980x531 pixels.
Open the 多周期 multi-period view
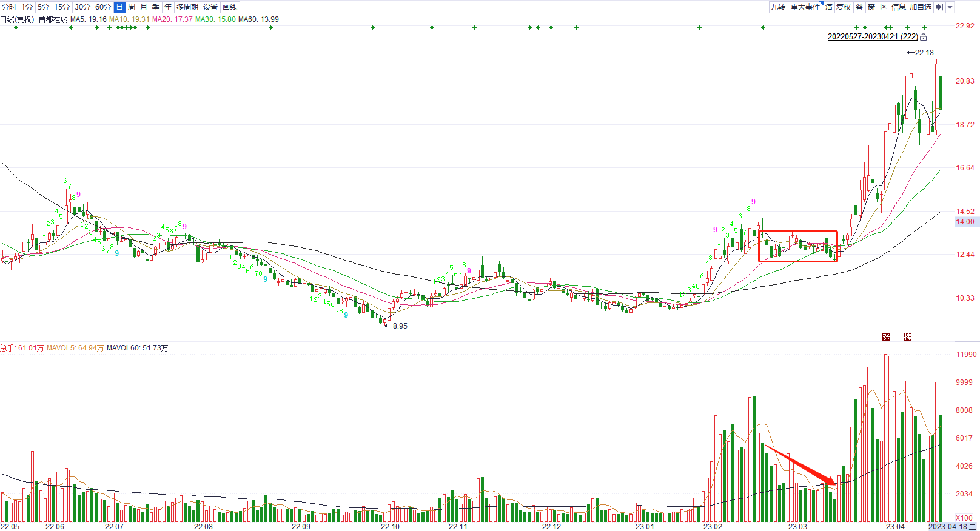click(187, 7)
